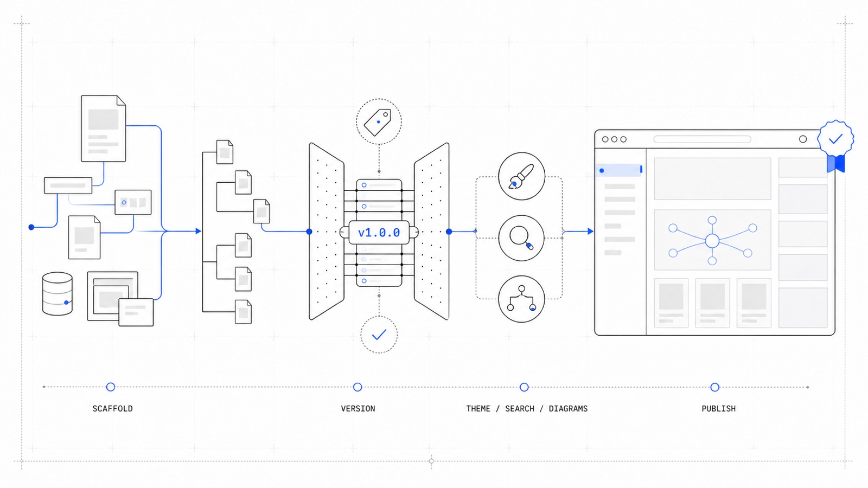The width and height of the screenshot is (868, 488).
Task: Click the branching diagram icon
Action: (x=521, y=299)
